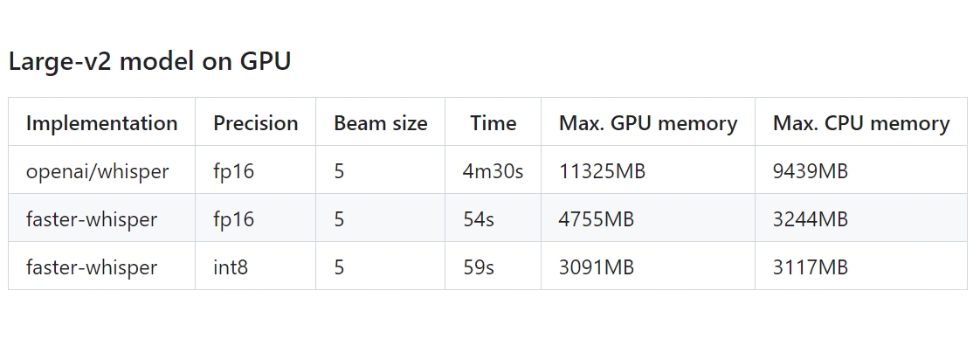Click the faster-whisper cell in fp16 row
Image resolution: width=980 pixels, height=346 pixels.
click(x=91, y=219)
